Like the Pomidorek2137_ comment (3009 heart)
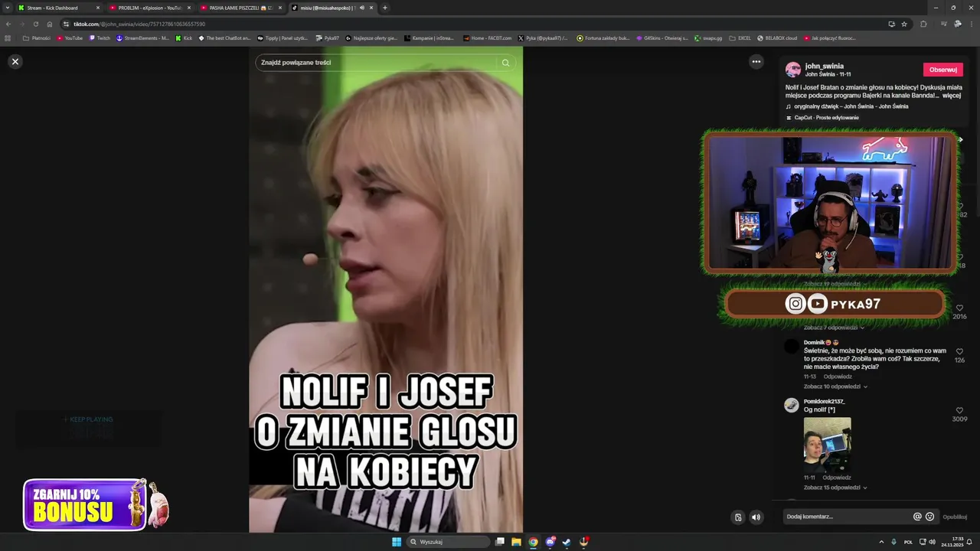 959,411
